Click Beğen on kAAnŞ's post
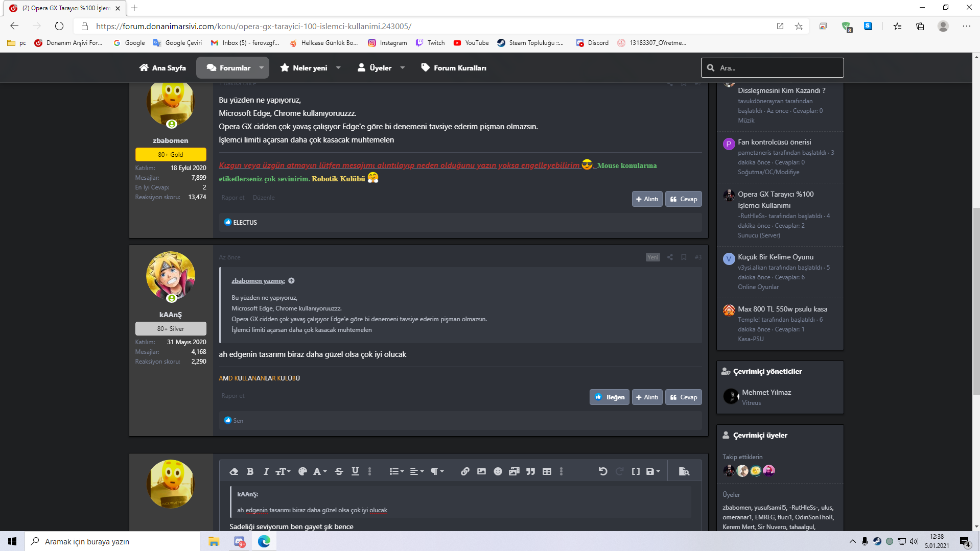 click(x=610, y=397)
